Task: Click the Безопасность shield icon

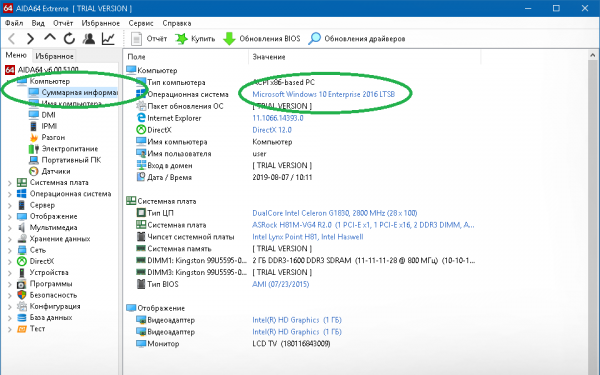Action: [x=22, y=295]
